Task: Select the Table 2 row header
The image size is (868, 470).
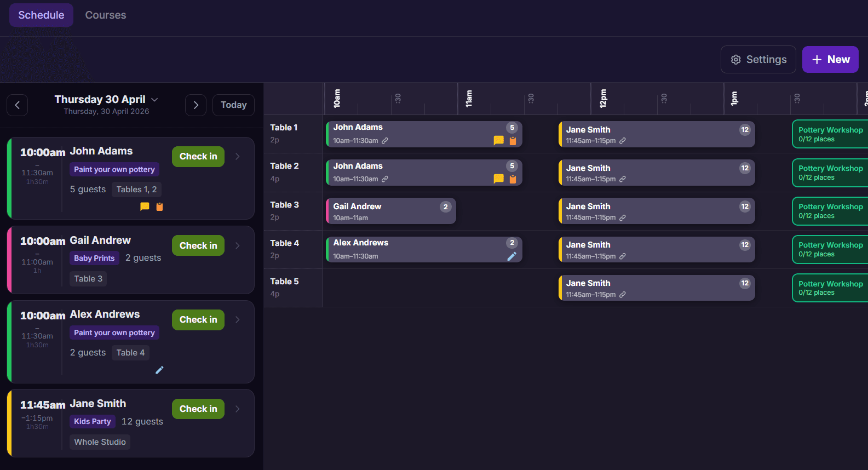Action: pos(294,172)
